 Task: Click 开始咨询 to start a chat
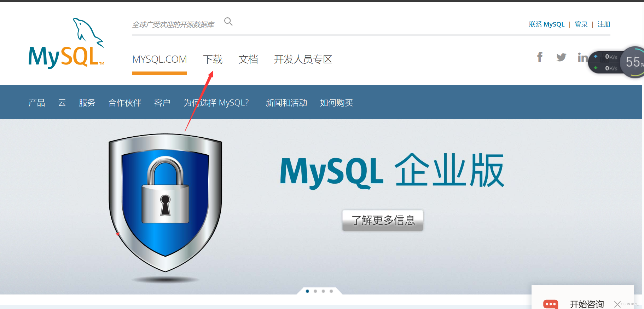coord(587,304)
